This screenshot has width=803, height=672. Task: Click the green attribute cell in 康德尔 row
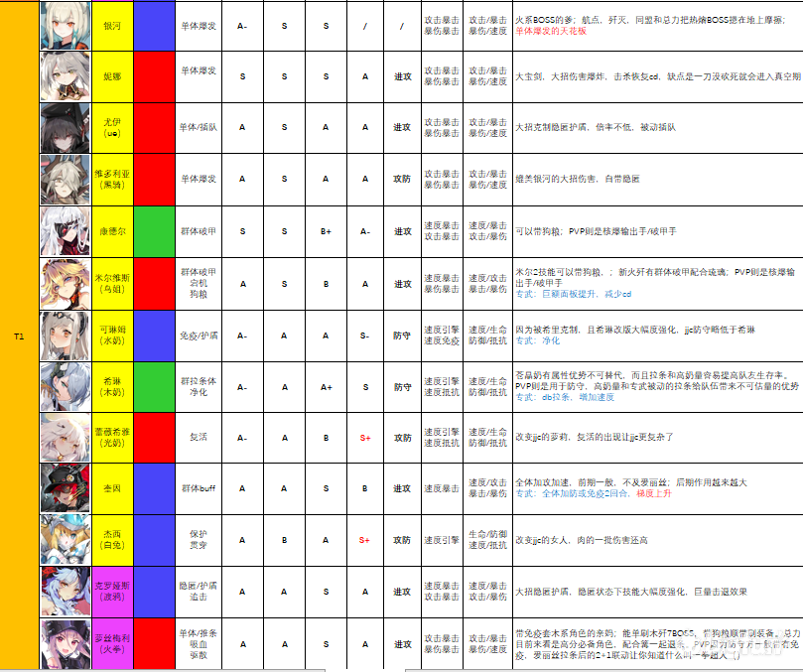point(154,231)
